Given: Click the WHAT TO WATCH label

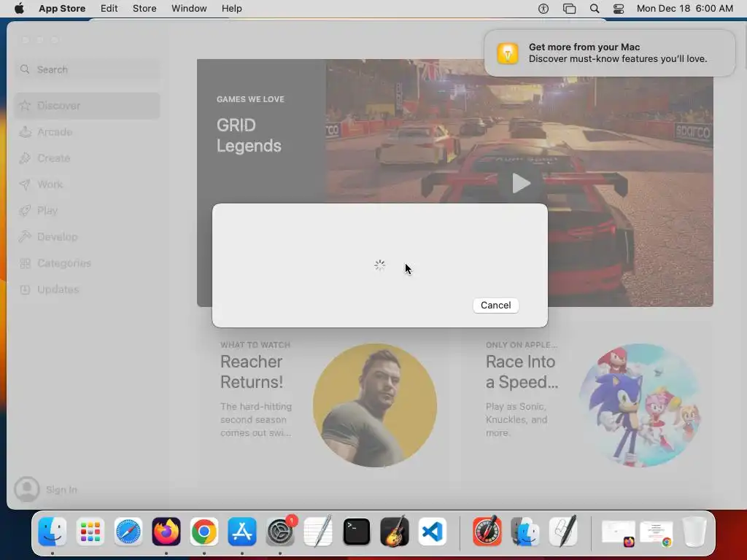Looking at the screenshot, I should click(x=255, y=345).
